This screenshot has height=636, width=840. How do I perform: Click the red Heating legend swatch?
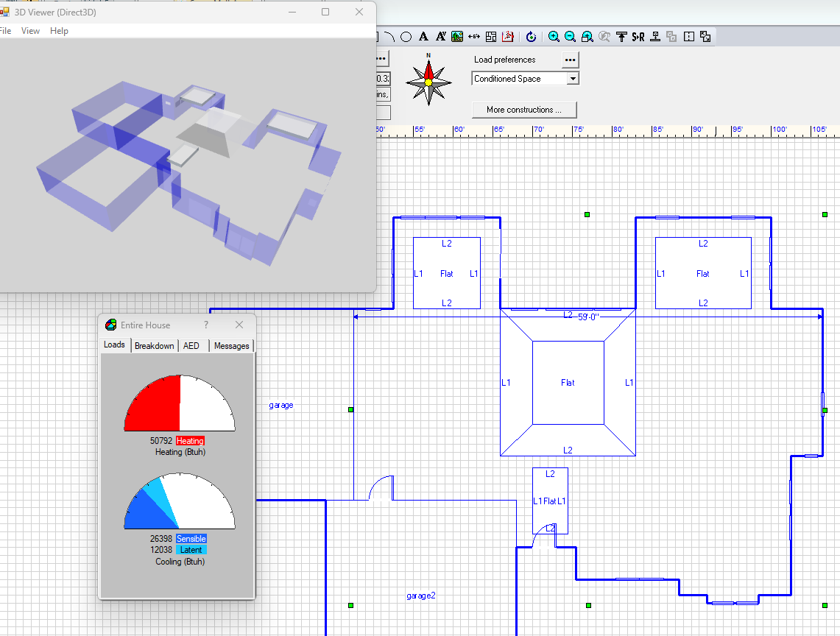190,441
